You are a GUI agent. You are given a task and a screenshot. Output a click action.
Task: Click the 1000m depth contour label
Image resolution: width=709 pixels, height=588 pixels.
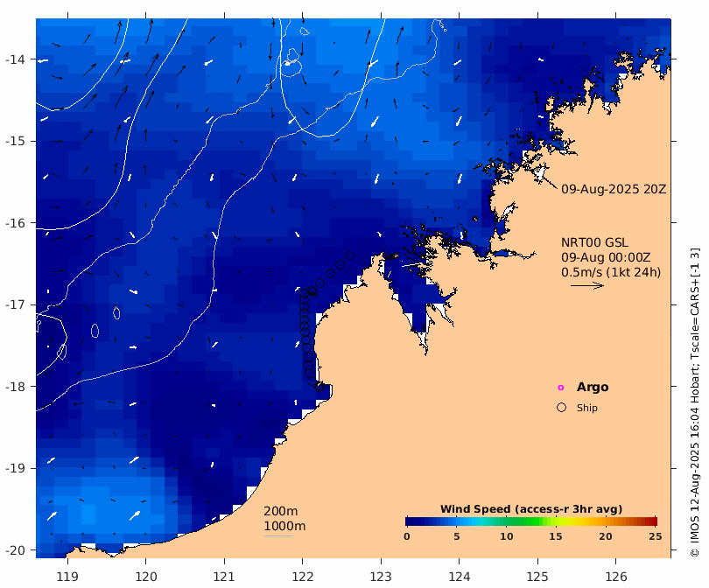click(x=284, y=526)
